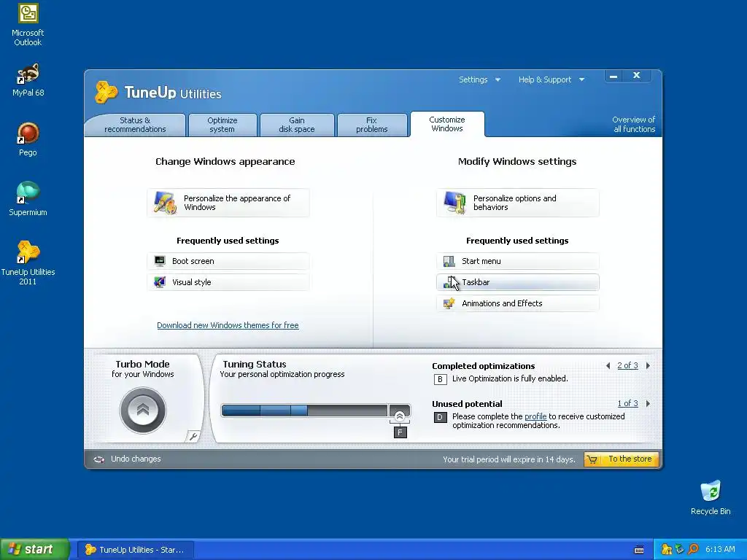Open Taskbar settings
Image resolution: width=747 pixels, height=560 pixels.
coord(518,282)
